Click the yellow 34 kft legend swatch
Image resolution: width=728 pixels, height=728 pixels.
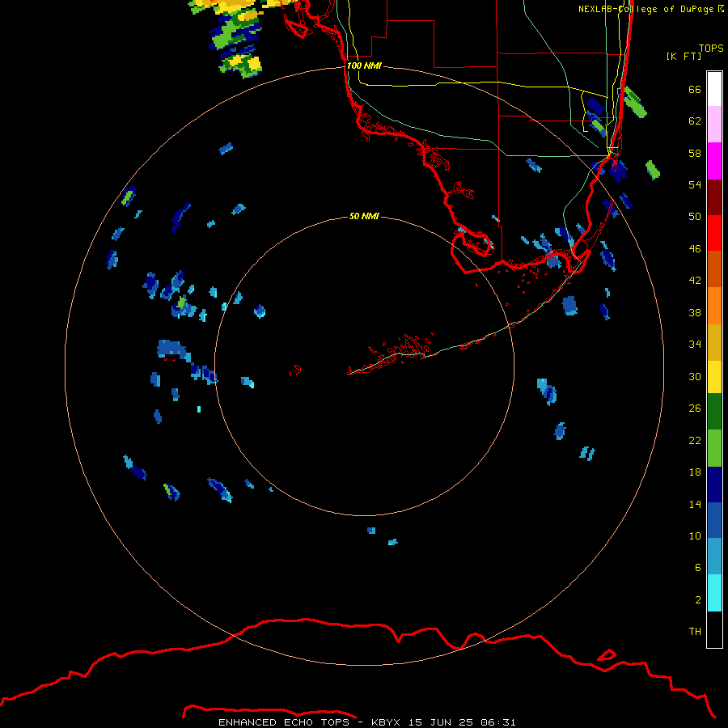714,376
